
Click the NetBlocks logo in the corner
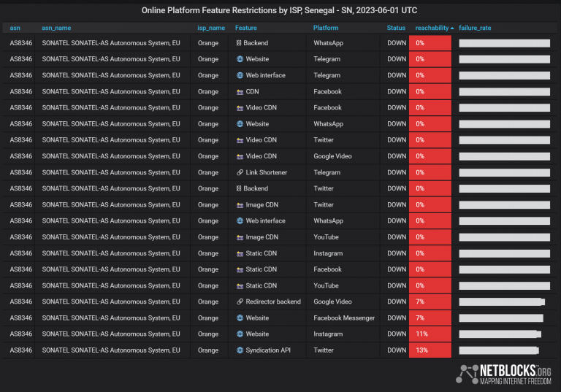503,373
